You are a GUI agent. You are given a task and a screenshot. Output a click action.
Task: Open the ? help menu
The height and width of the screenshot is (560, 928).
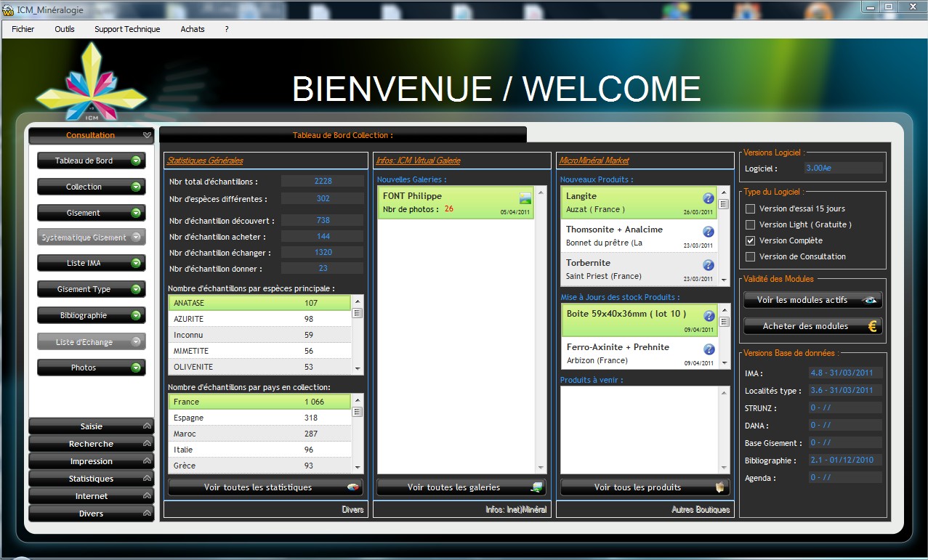(227, 29)
